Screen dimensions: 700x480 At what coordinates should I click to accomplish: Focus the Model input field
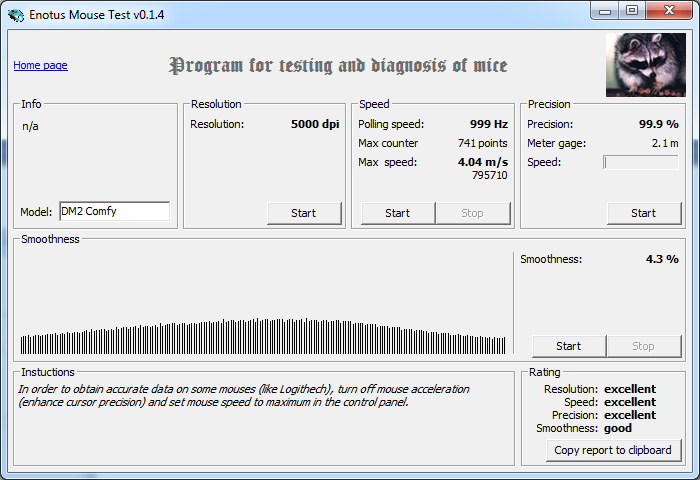114,211
